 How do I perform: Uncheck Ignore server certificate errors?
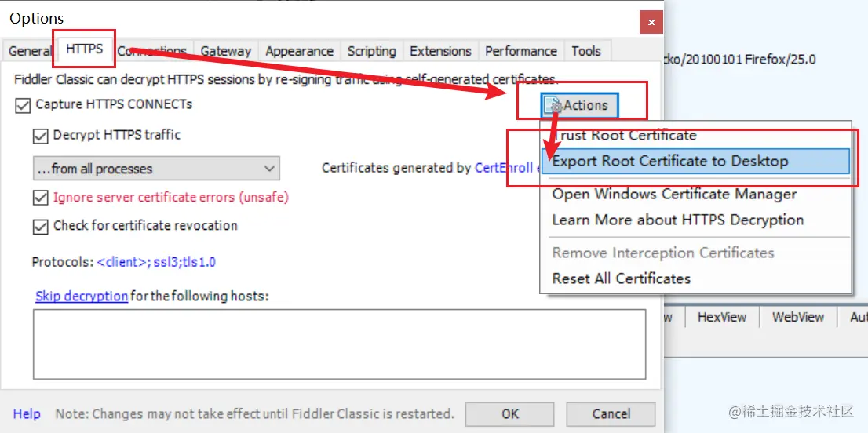[x=40, y=198]
